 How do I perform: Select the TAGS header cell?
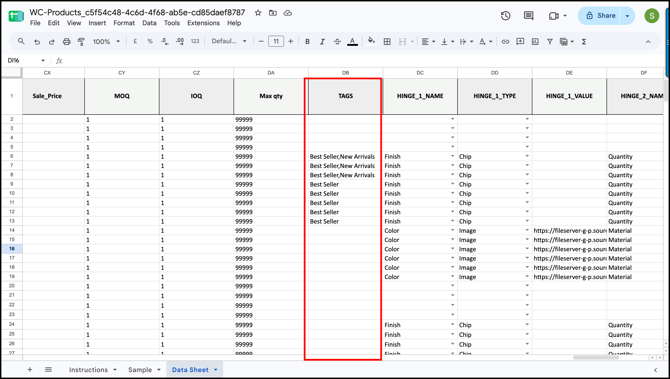click(345, 96)
